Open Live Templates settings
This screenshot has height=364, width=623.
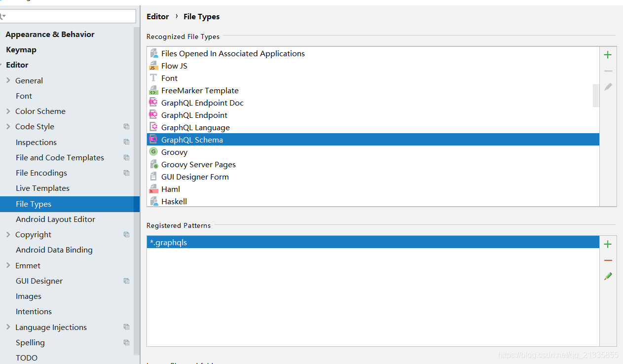point(42,188)
